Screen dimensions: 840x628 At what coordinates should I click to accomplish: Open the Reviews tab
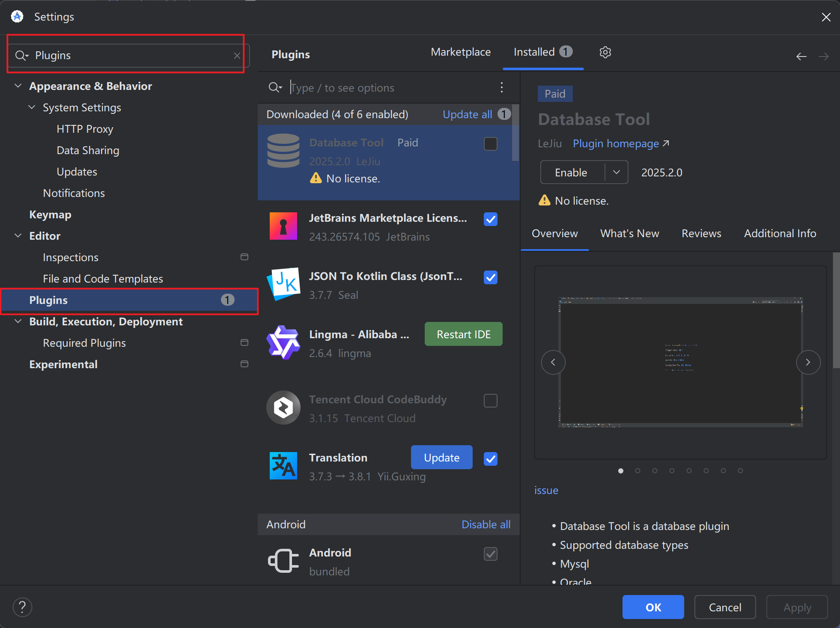[x=701, y=233]
